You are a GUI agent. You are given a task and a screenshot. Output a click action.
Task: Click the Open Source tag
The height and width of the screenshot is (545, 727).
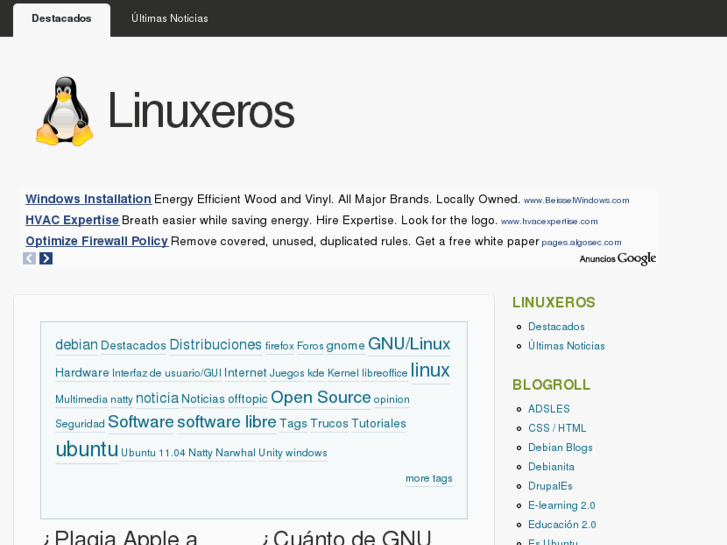(320, 397)
